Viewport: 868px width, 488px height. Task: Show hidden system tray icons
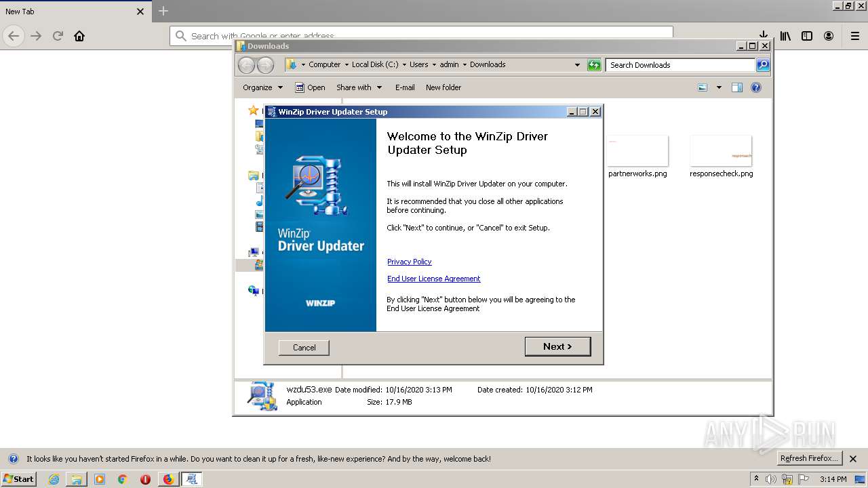point(757,479)
